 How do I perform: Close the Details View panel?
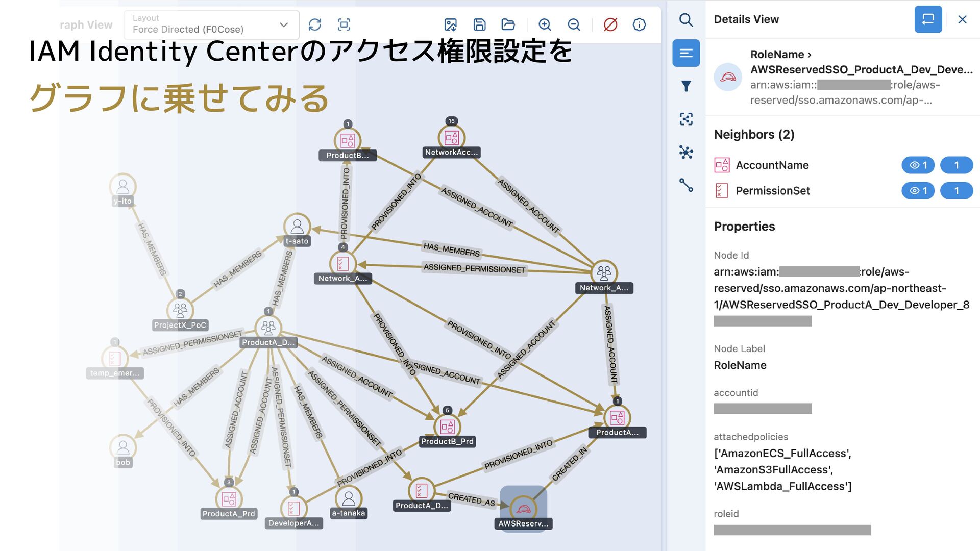[962, 19]
